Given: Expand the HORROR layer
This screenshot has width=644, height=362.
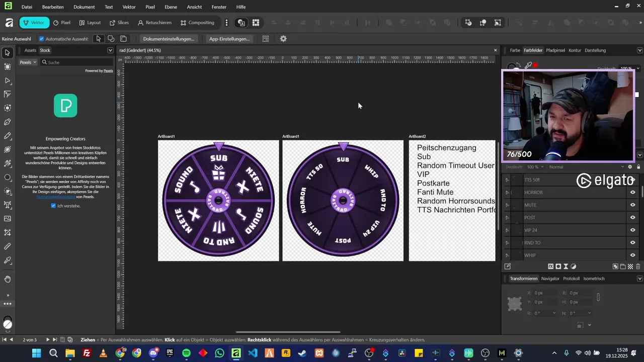Looking at the screenshot, I should click(507, 193).
